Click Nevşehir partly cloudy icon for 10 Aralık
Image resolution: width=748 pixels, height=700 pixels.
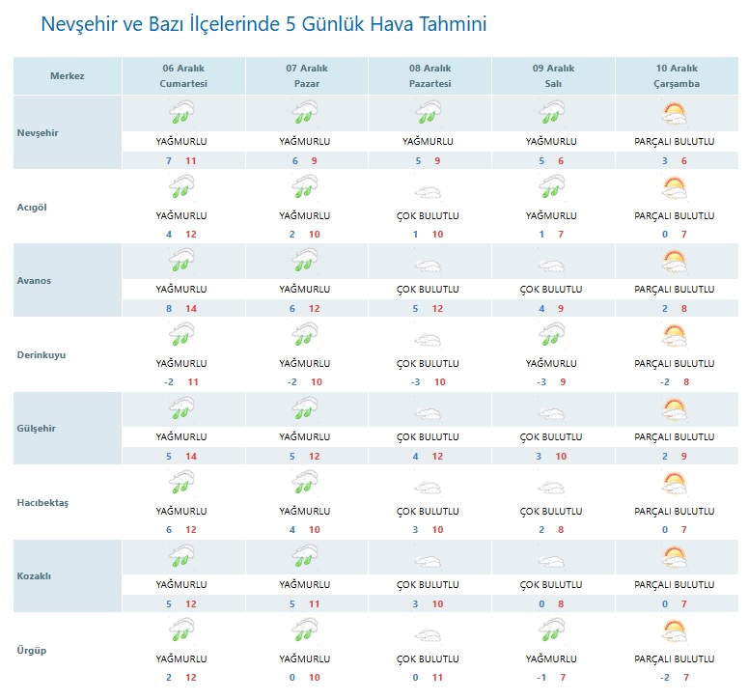tap(674, 114)
